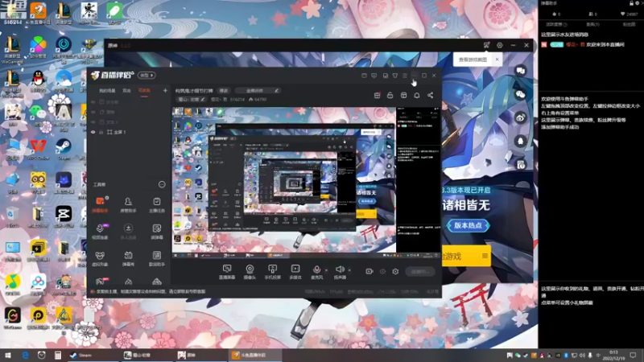Screen dimensions: 644x362
Task: Click the screenshot icon in the 原神 launcher title bar
Action: coord(486,45)
